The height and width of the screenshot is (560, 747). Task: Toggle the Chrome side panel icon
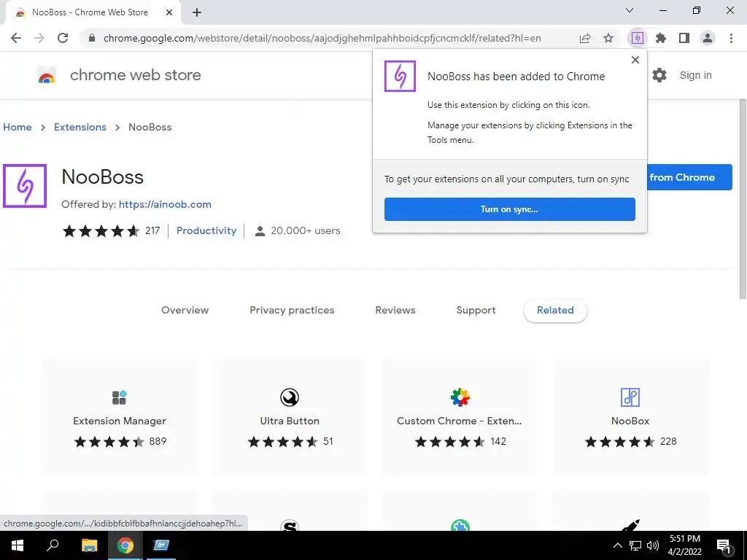click(684, 38)
